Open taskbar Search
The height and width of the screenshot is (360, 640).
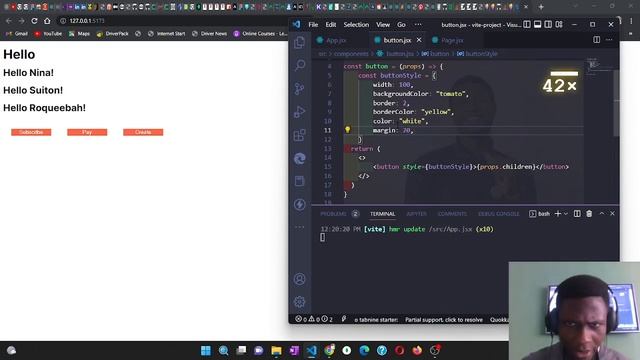tap(223, 350)
